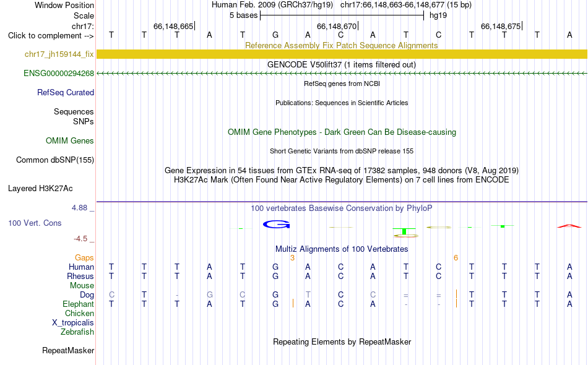Viewport: 588px width, 365px height.
Task: Click the orange gap count 6
Action: 456,258
